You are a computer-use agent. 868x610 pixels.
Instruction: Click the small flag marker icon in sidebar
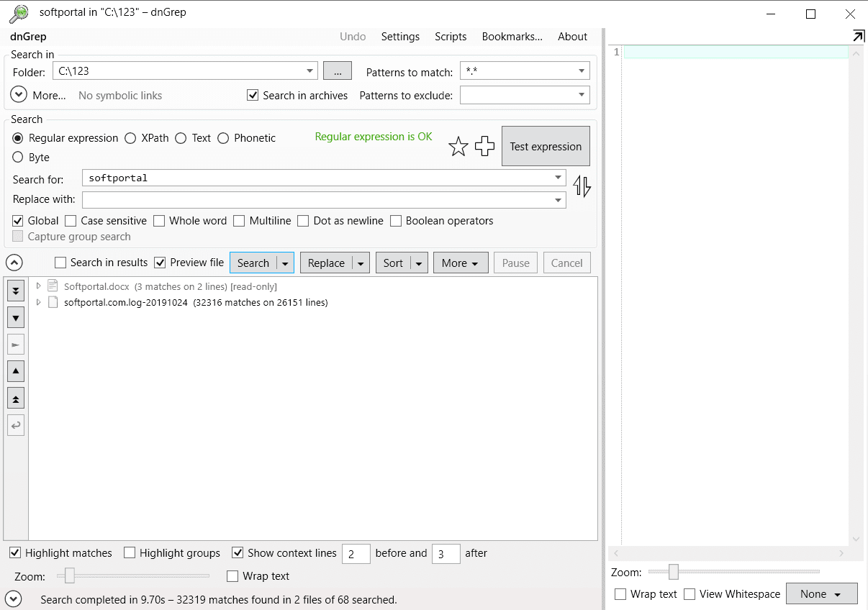16,345
